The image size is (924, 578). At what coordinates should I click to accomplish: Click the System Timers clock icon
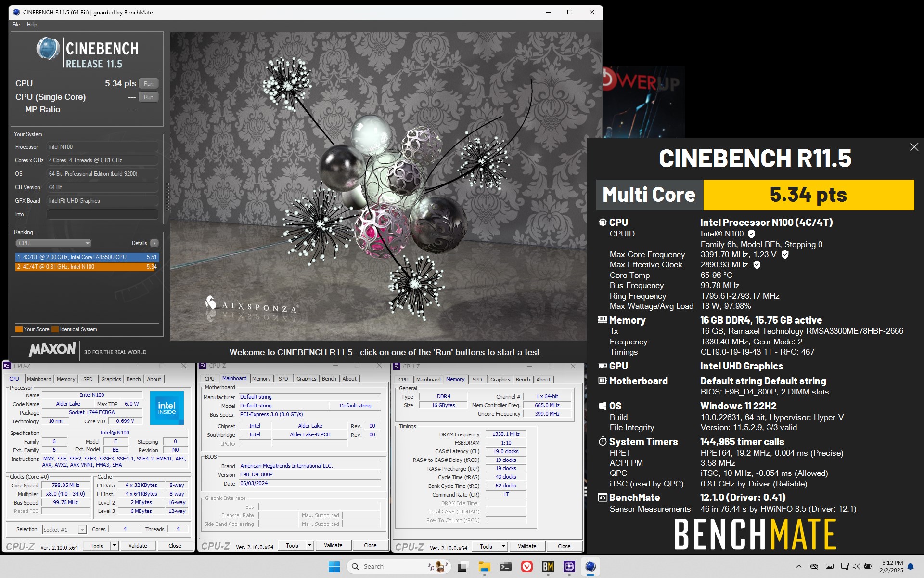click(603, 441)
